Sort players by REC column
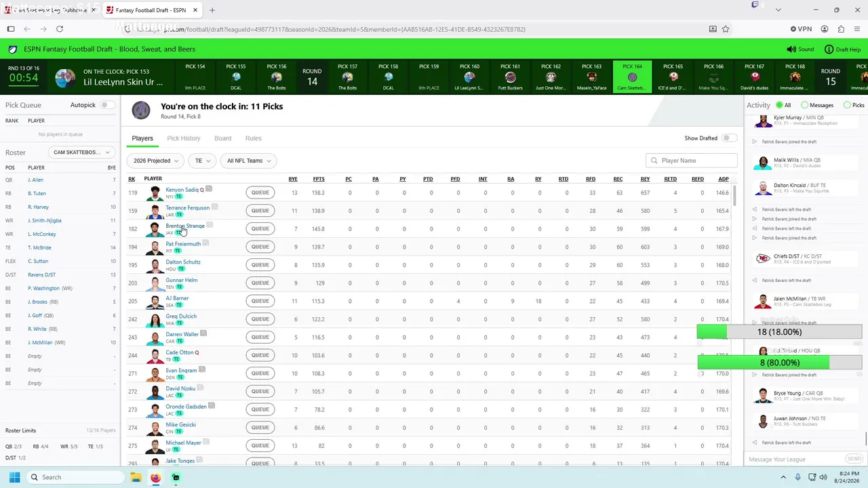The height and width of the screenshot is (488, 868). (618, 179)
